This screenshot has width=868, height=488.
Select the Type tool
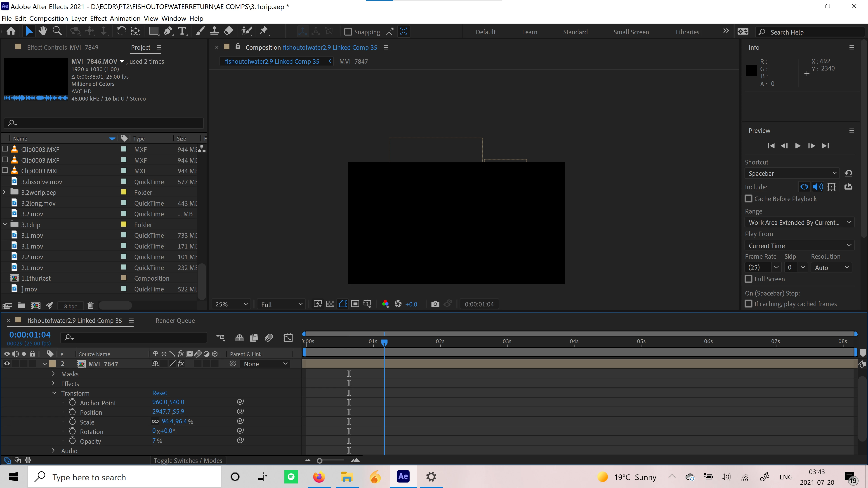(182, 31)
